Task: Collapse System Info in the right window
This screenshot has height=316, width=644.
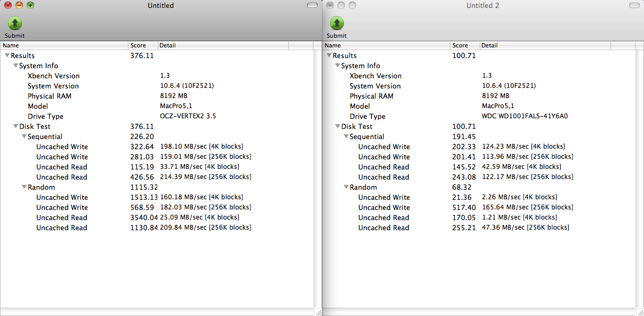Action: 338,66
